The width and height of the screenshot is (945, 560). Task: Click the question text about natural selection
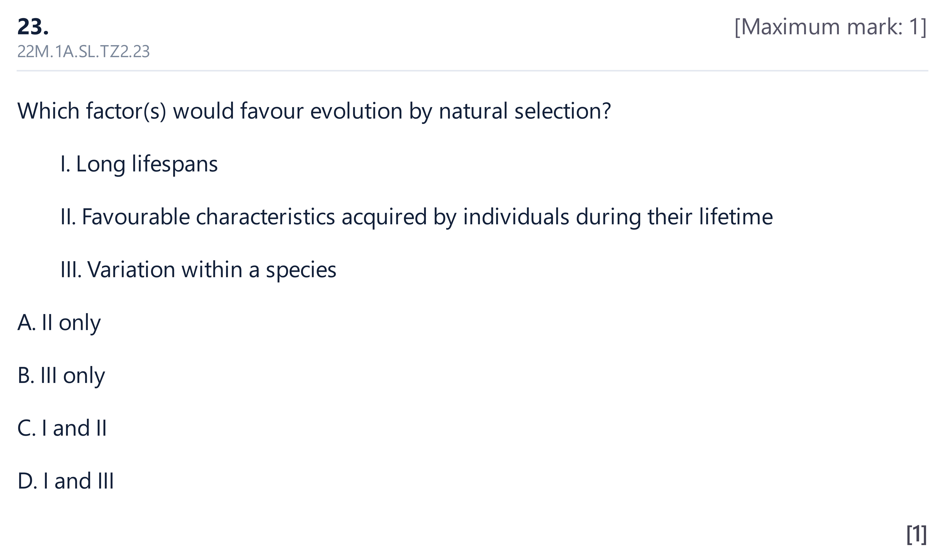click(x=314, y=112)
